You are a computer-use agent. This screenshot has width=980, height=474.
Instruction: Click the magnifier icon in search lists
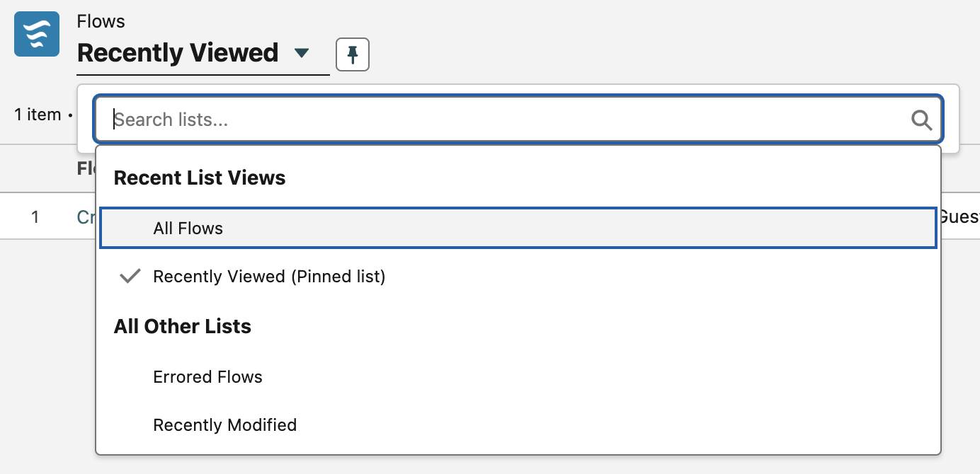coord(921,120)
